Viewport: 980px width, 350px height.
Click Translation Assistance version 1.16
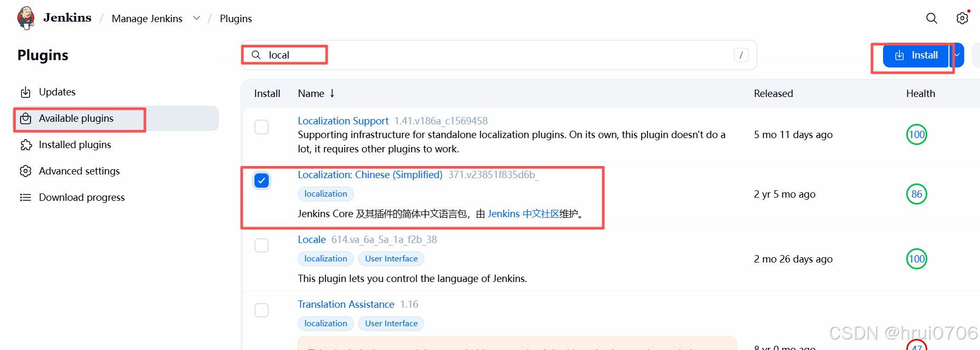[x=409, y=304]
